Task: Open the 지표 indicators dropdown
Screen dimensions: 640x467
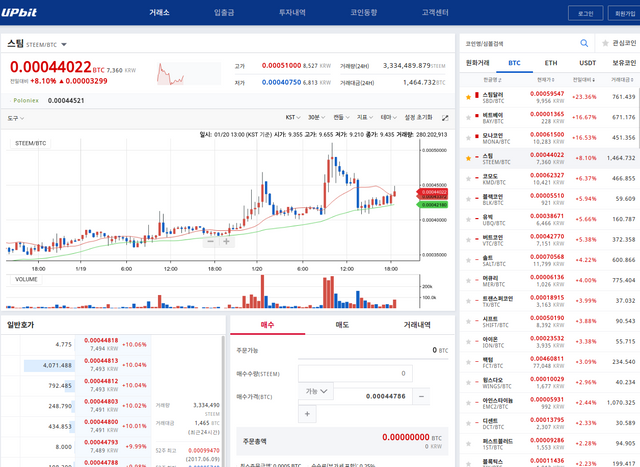Action: pos(365,117)
